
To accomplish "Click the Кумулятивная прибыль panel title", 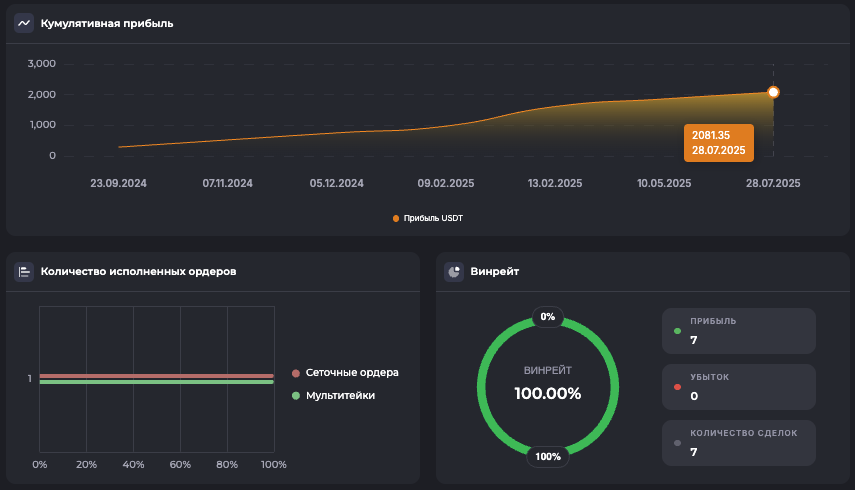I will (x=107, y=23).
